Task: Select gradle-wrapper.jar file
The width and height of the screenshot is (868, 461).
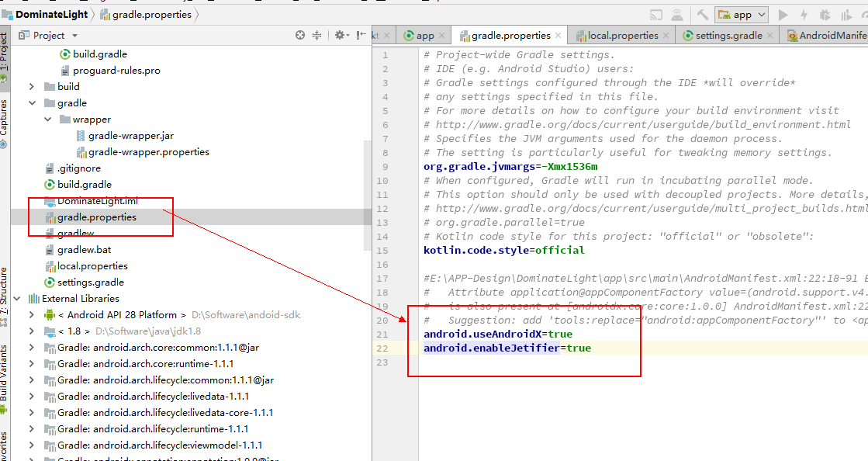Action: (x=125, y=136)
